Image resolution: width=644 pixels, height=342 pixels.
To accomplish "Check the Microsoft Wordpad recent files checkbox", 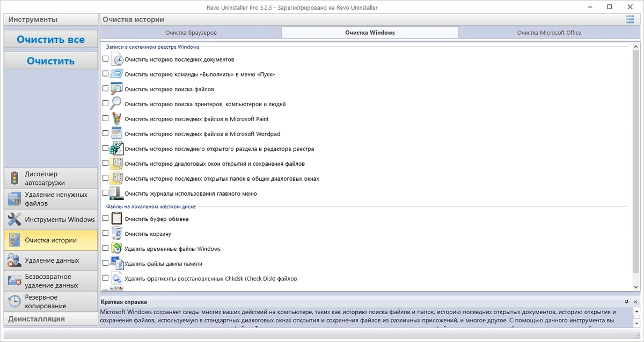I will [105, 134].
